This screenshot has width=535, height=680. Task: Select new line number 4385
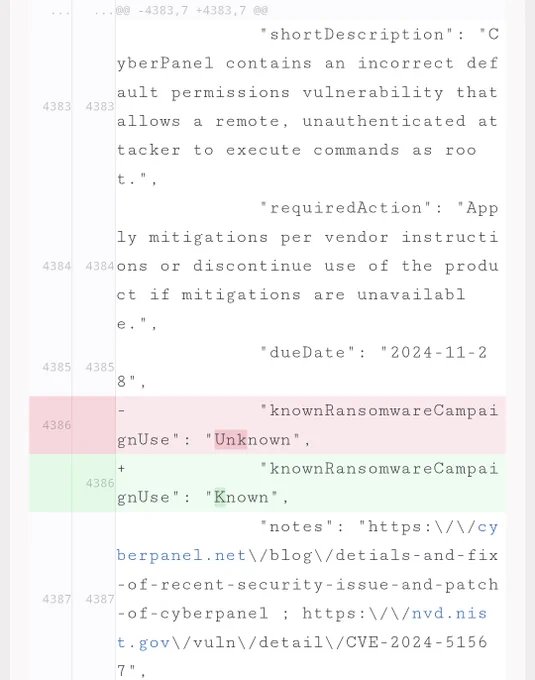[x=100, y=367]
